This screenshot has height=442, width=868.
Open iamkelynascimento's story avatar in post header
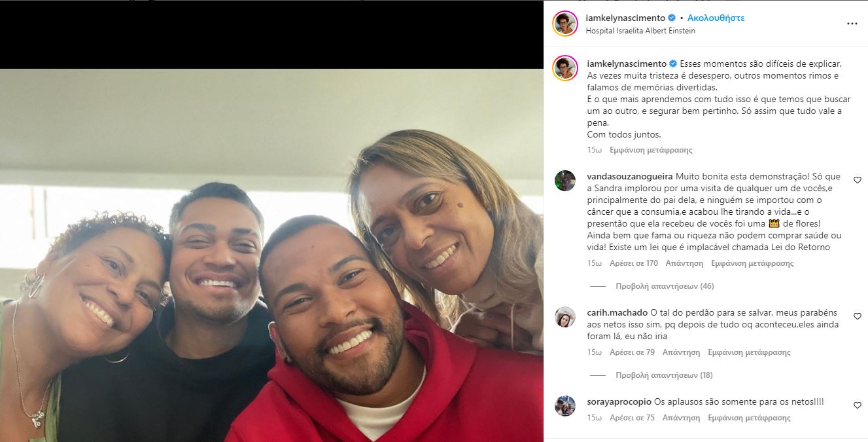565,24
